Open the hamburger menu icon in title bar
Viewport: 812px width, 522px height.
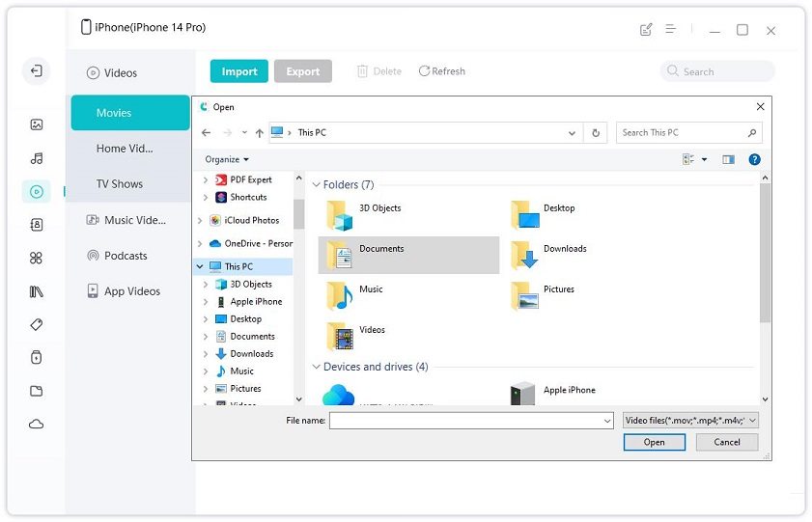point(671,29)
